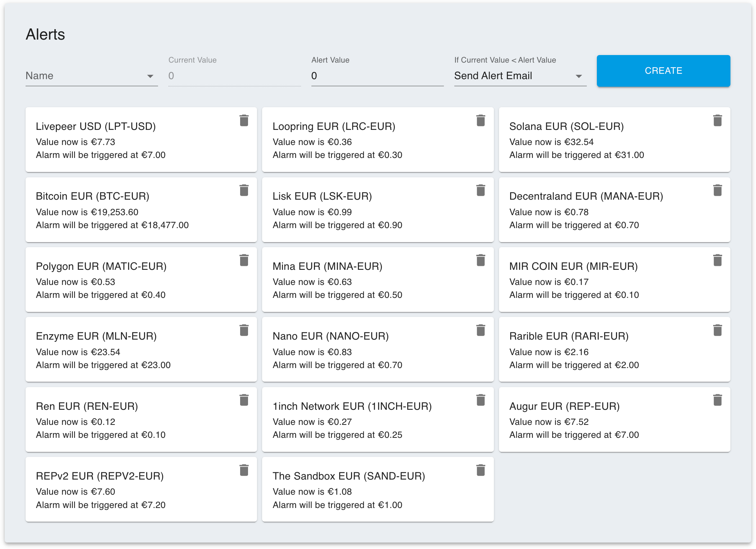Click 'Alarm will be triggered at €0.40'
Viewport: 756px width, 549px height.
tap(101, 295)
